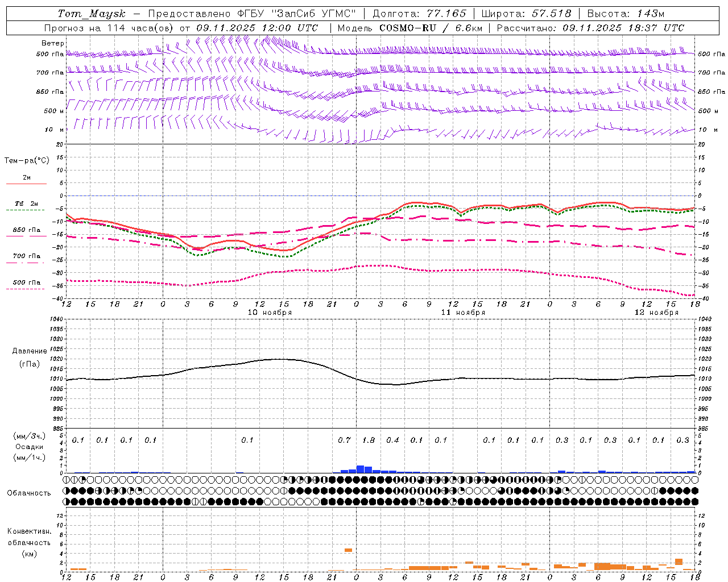The height and width of the screenshot is (582, 728).
Task: Click the 500 гПа temperature legend entry
Action: 27,282
